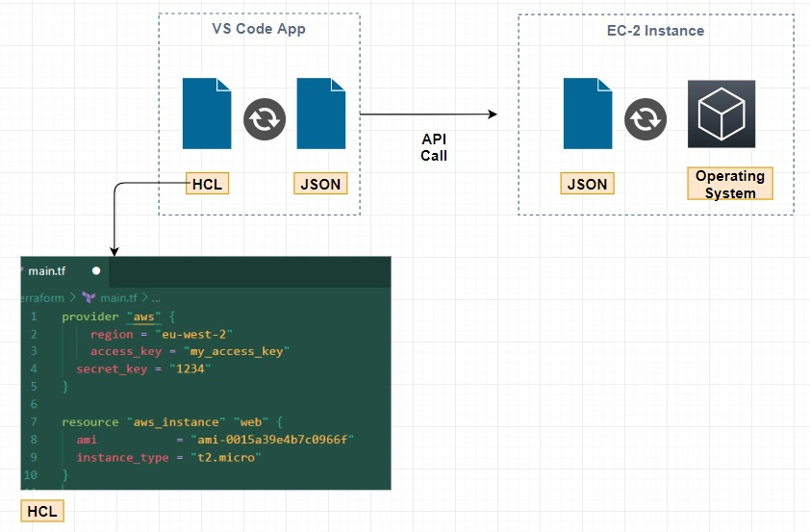Select the blue JSON file icon in VS Code App
Screen dimensions: 810x532
[x=320, y=114]
